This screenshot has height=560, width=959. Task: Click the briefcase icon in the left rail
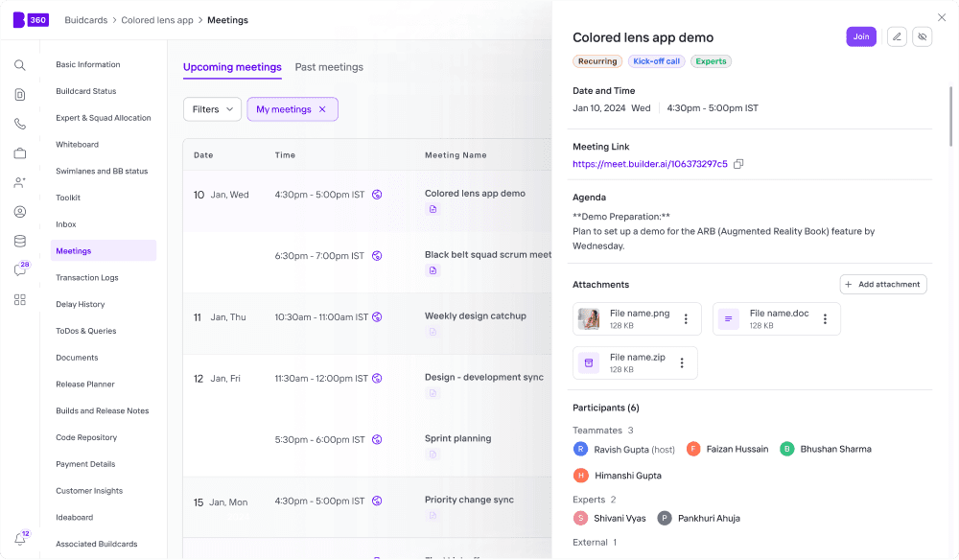[19, 152]
